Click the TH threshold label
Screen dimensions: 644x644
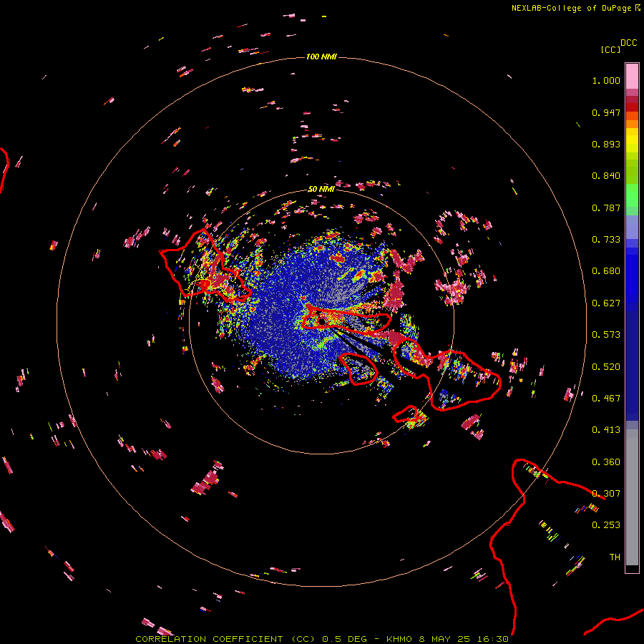[615, 557]
